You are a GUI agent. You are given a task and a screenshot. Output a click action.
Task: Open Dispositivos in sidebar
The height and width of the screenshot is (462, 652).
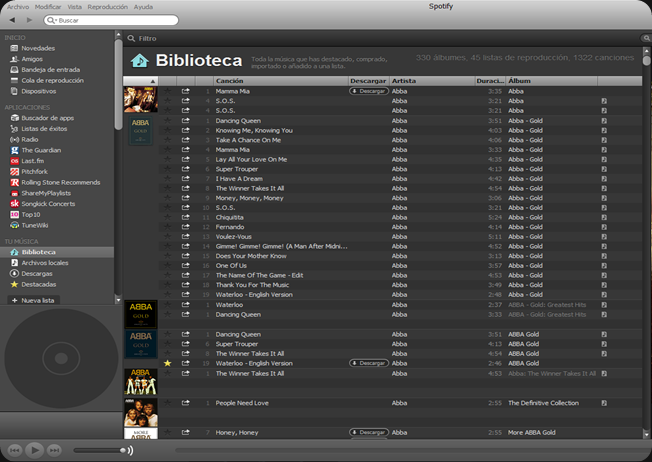pyautogui.click(x=39, y=91)
